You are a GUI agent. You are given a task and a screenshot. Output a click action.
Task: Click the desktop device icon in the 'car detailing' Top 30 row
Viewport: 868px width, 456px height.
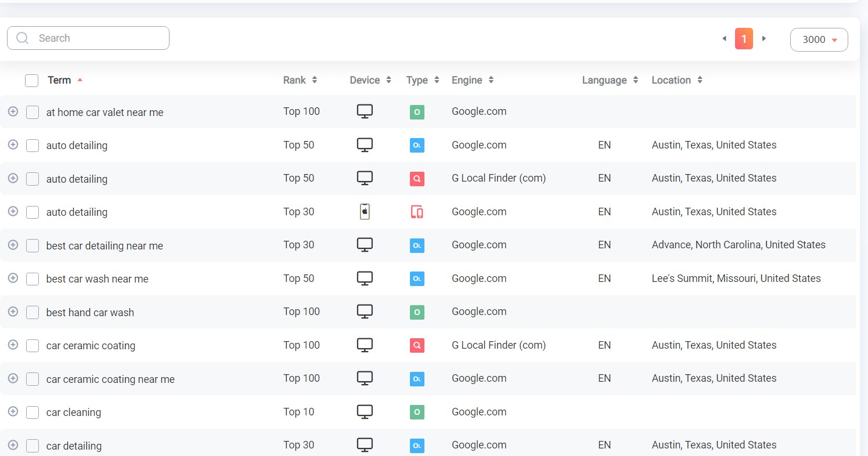(365, 445)
